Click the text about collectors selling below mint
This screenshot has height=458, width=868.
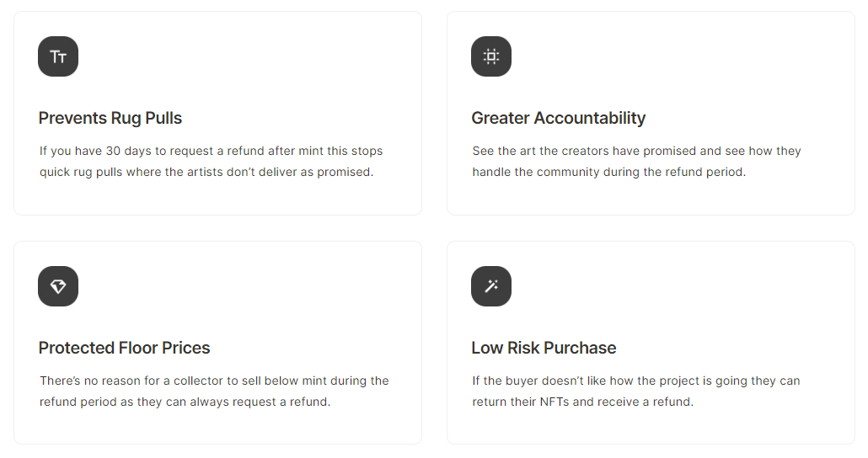click(x=214, y=391)
